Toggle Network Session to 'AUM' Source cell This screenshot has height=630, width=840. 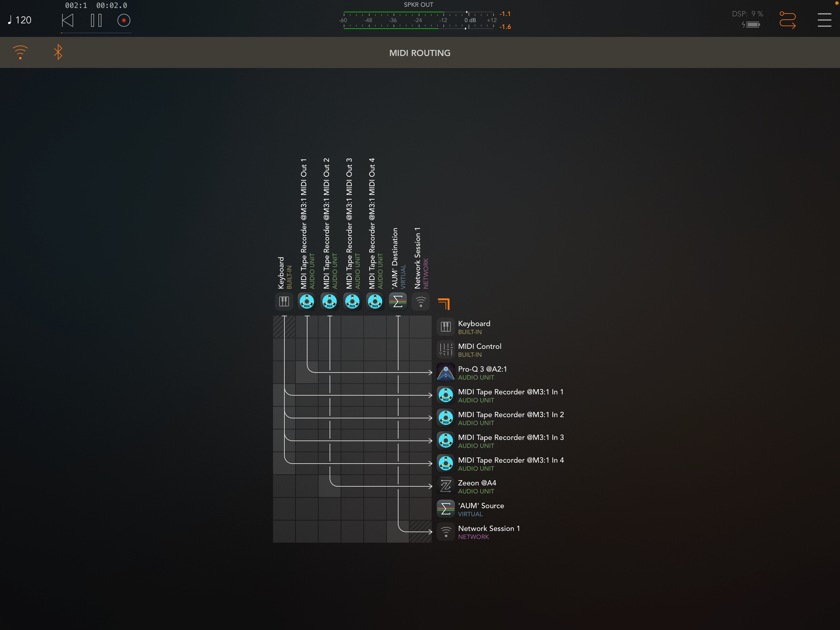(420, 509)
